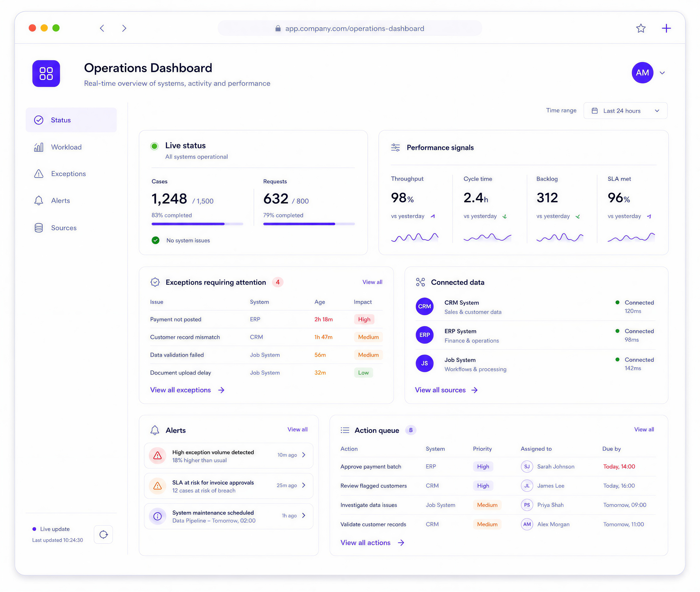Click the Cycle time trend down arrow
The height and width of the screenshot is (592, 700).
coord(505,216)
